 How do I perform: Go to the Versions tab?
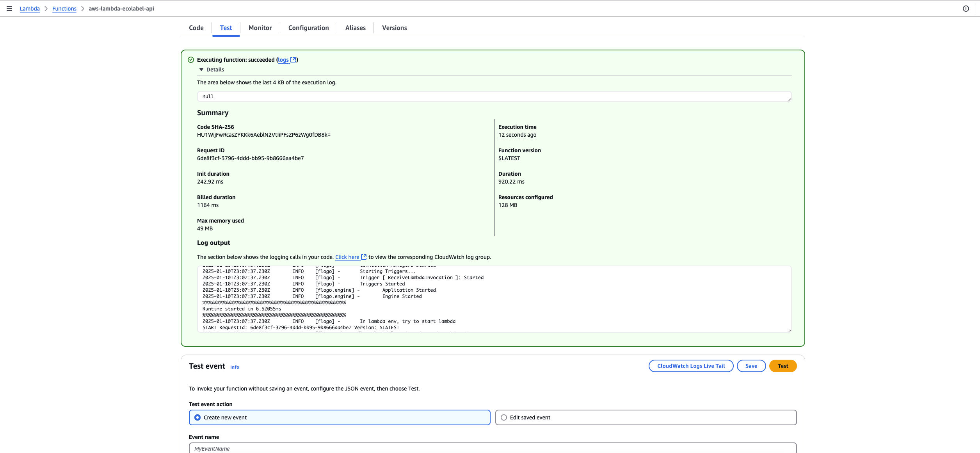(395, 28)
